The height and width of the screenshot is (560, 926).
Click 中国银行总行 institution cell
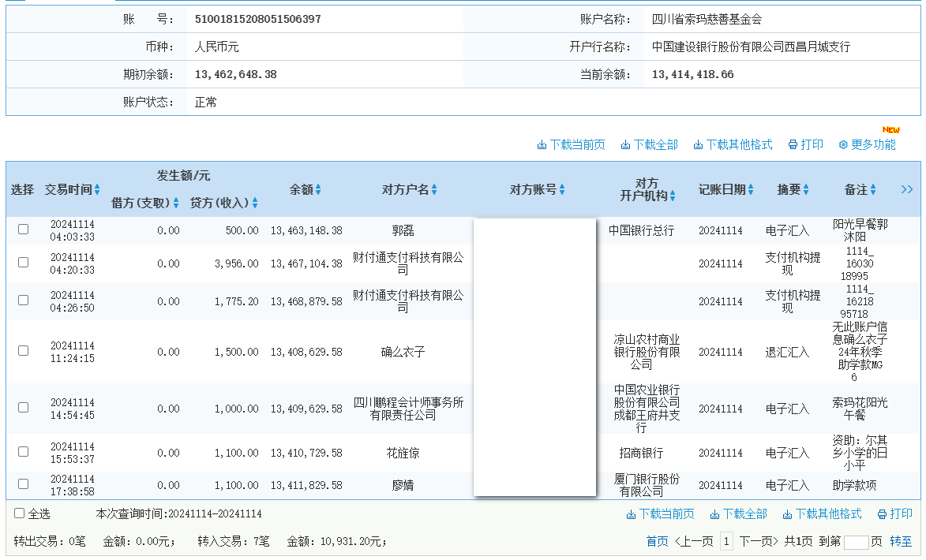tap(641, 231)
